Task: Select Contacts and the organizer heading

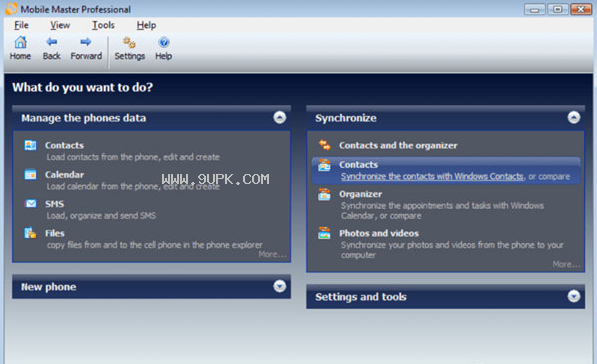Action: (398, 145)
